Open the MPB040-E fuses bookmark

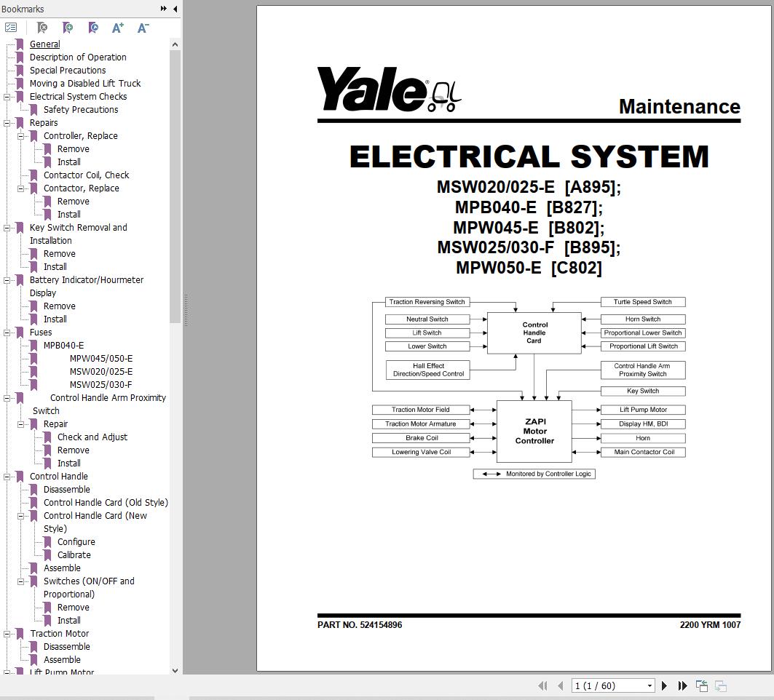click(63, 346)
